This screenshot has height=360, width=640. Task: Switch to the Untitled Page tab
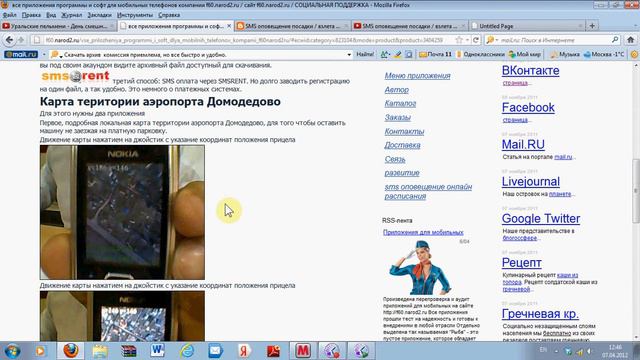[527, 26]
